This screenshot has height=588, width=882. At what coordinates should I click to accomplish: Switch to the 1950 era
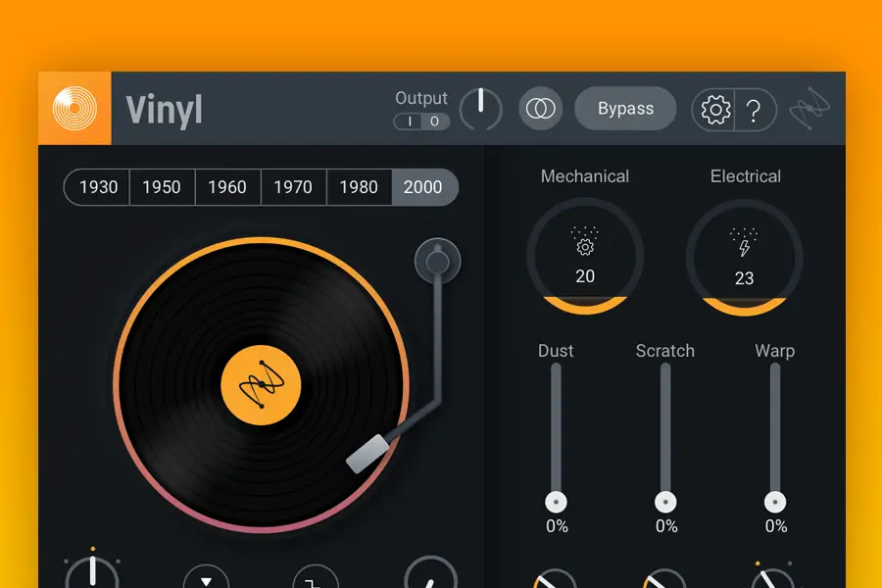pyautogui.click(x=162, y=187)
